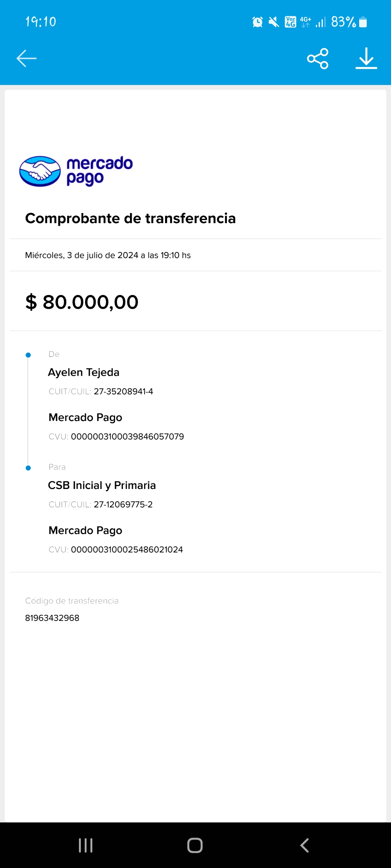This screenshot has height=868, width=391.
Task: Tap the Comprobante de transferencia title
Action: coord(130,218)
